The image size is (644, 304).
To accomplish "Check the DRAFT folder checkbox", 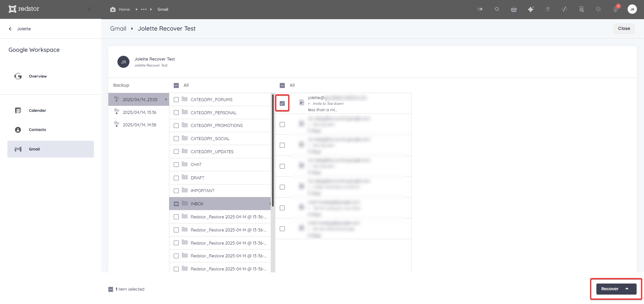I will 176,178.
